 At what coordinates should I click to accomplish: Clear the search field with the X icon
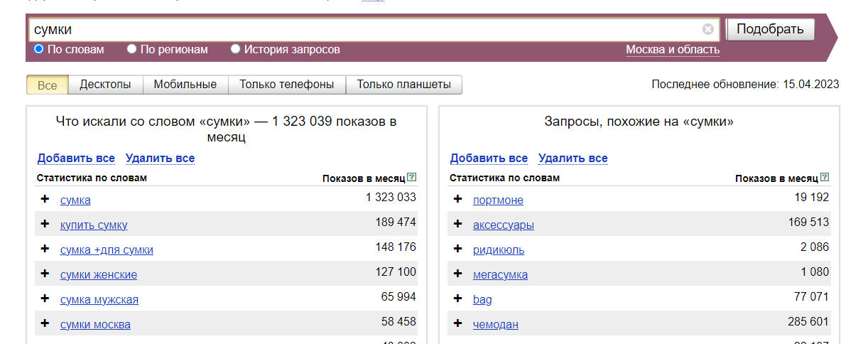tap(707, 29)
